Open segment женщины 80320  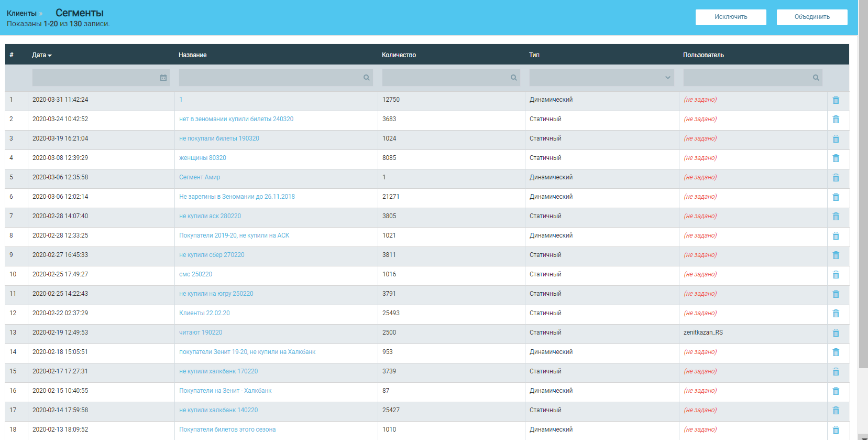[203, 158]
